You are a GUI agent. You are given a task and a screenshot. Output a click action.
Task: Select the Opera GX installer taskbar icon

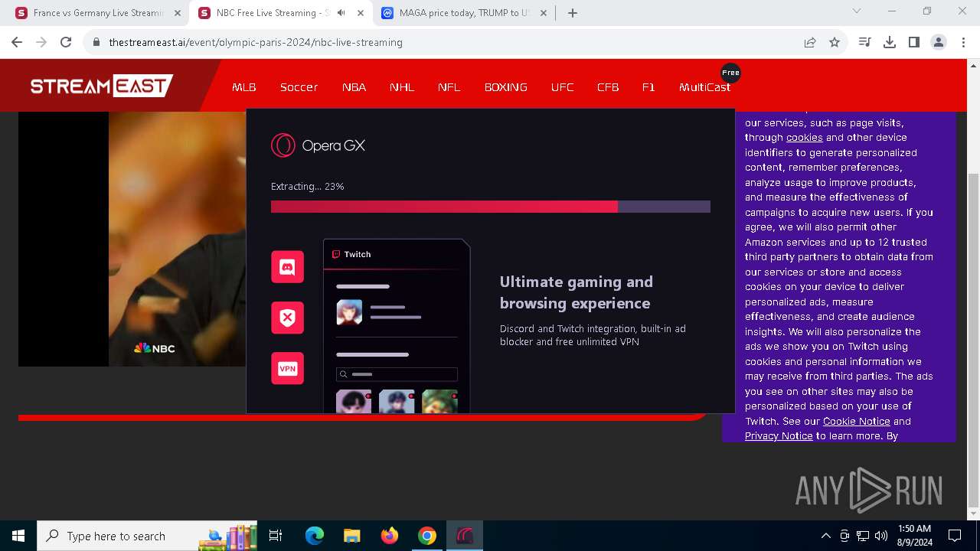[x=465, y=536]
